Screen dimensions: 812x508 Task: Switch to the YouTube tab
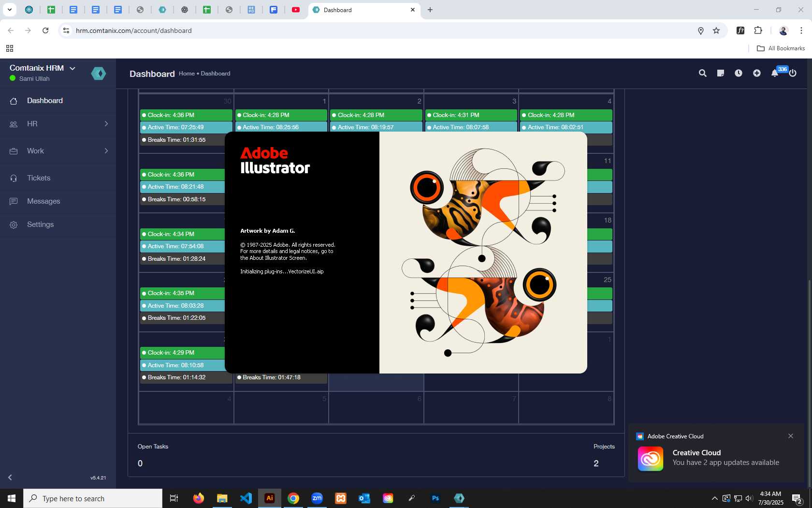click(296, 10)
